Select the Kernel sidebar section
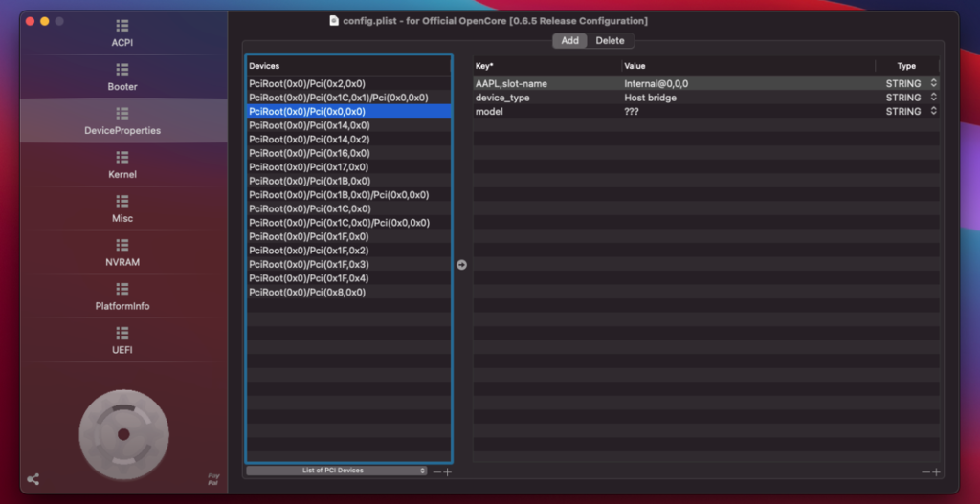 click(x=122, y=164)
